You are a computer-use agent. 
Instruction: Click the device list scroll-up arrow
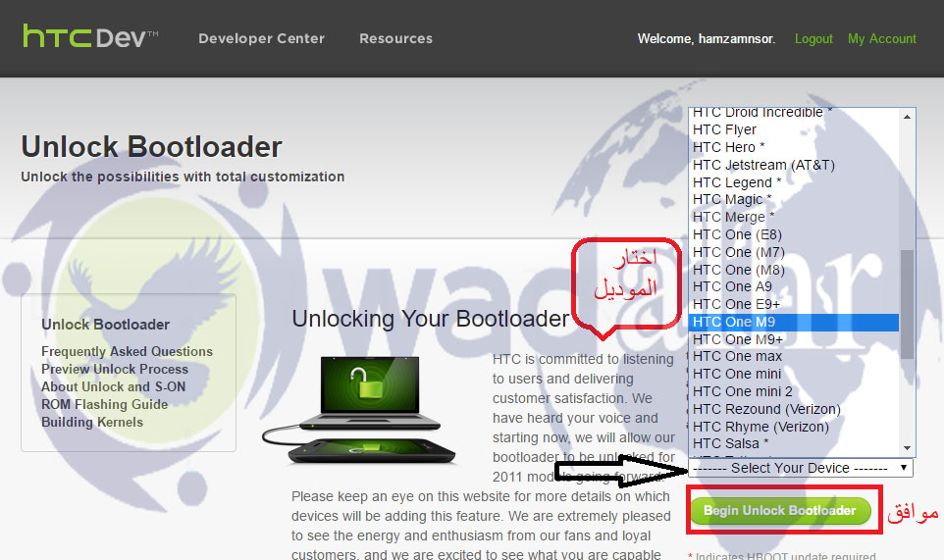907,117
